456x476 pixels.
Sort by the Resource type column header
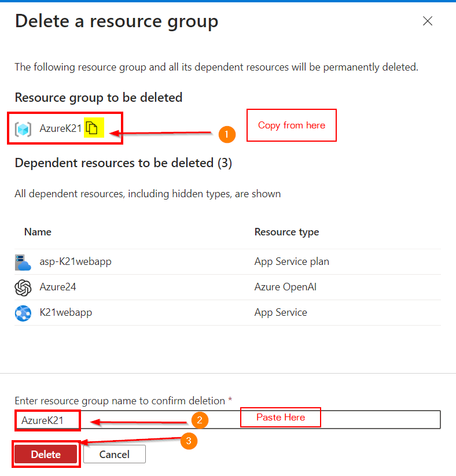pyautogui.click(x=286, y=232)
